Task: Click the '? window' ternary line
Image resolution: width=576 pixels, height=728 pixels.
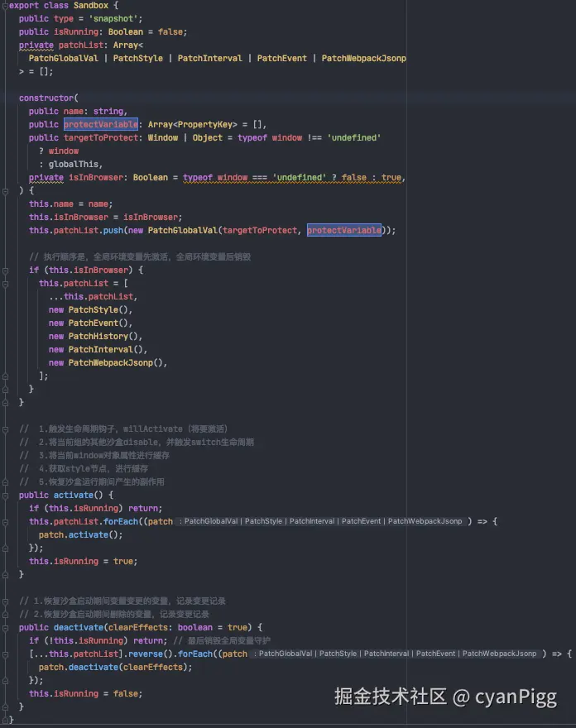Action: point(59,151)
